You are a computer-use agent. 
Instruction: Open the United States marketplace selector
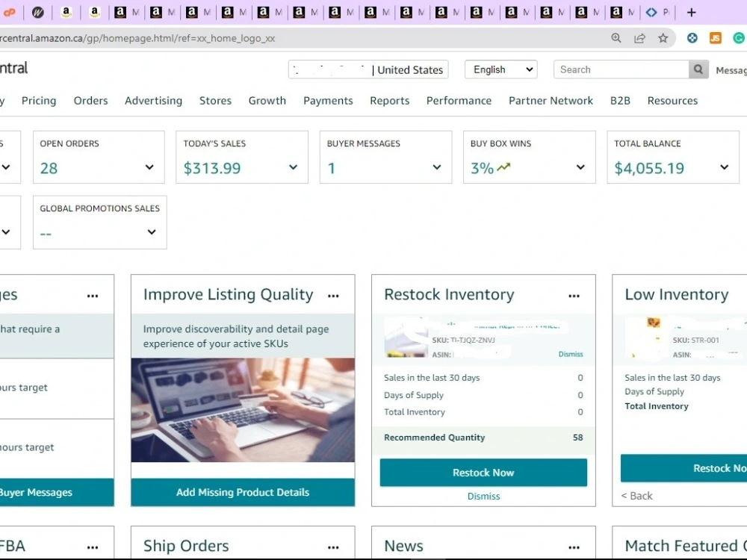tap(368, 69)
